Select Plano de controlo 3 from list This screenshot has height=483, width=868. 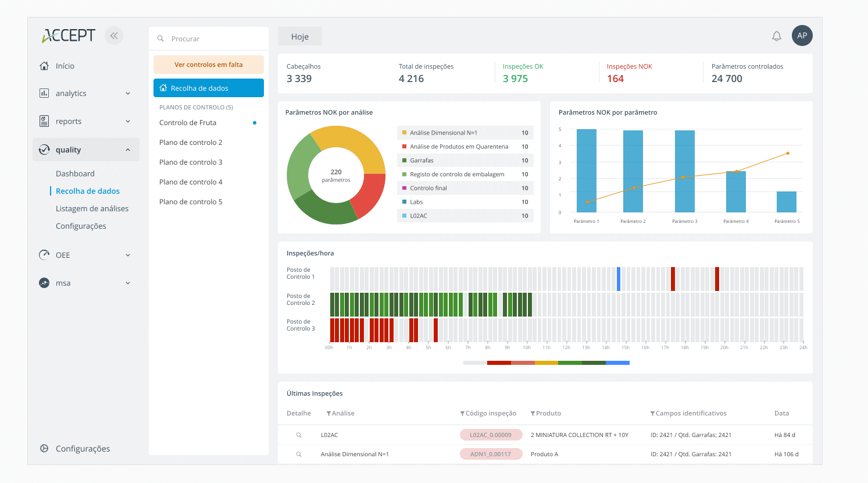point(191,162)
